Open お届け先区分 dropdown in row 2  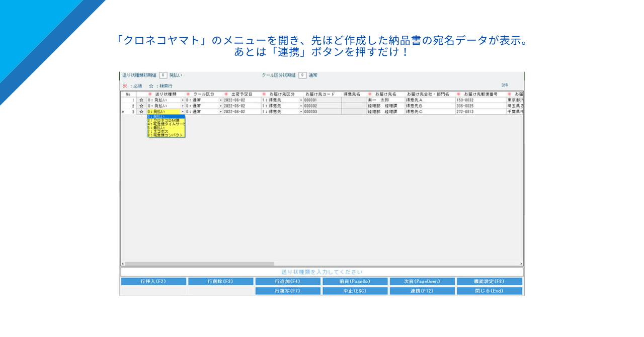(301, 106)
